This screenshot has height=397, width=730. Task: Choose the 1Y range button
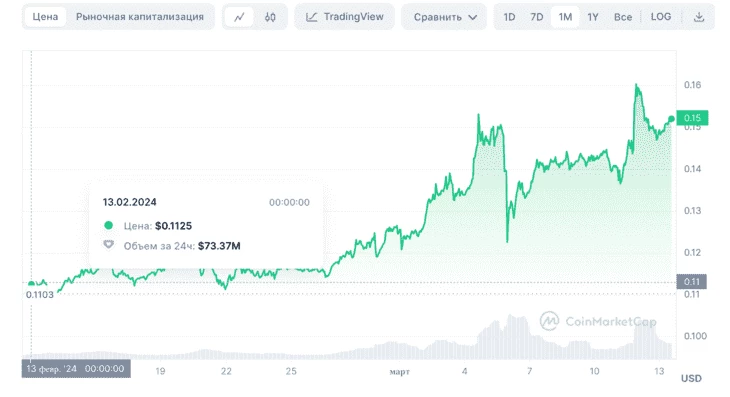click(593, 17)
